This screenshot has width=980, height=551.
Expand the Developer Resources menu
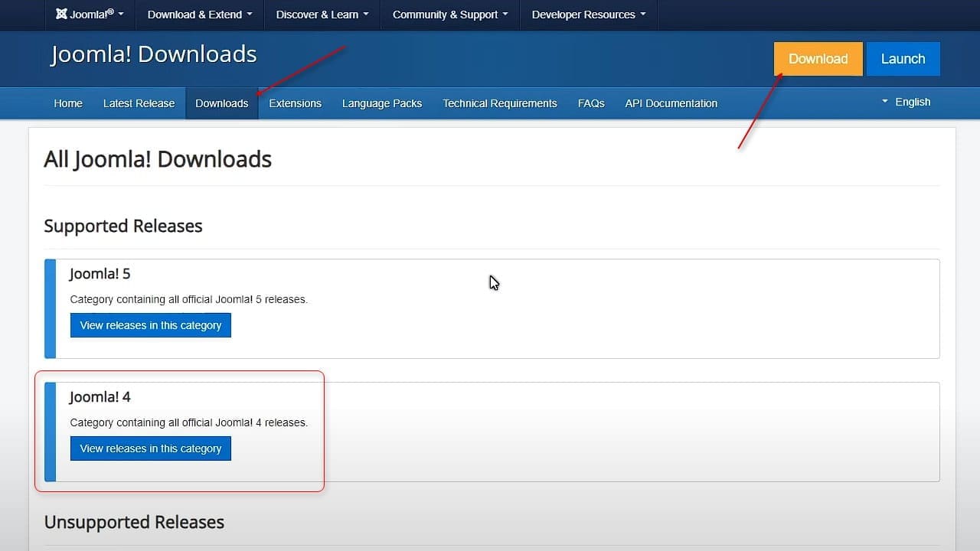(589, 15)
